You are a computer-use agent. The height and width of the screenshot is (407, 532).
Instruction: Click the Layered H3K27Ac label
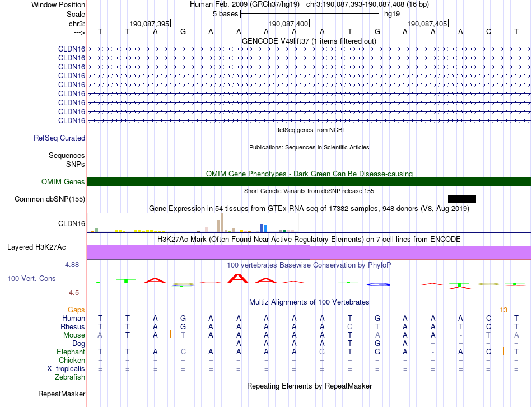(36, 247)
